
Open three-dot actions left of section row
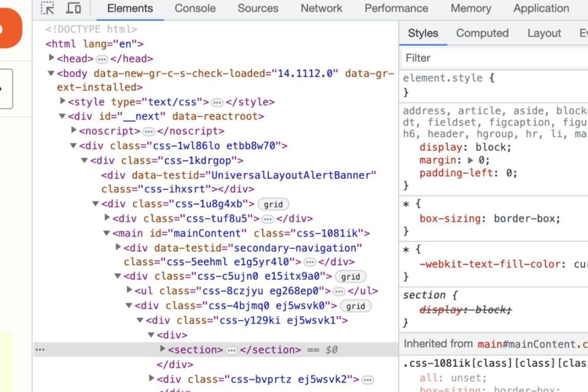[x=40, y=350]
